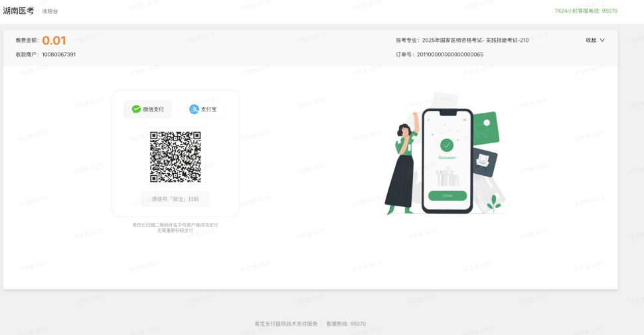Switch to the 支付宝 payment tab
The width and height of the screenshot is (644, 335).
202,109
